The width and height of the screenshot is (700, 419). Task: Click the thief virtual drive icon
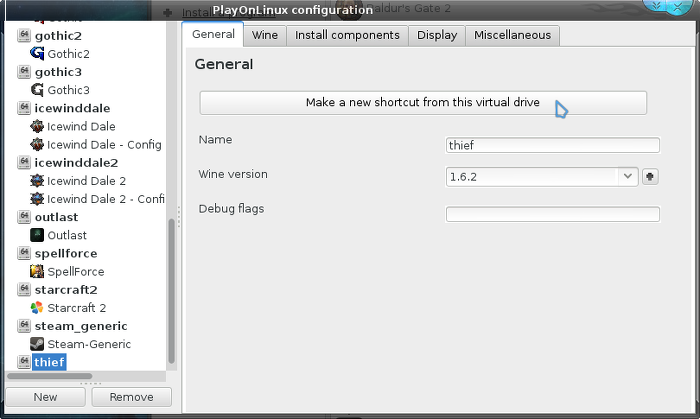point(24,362)
